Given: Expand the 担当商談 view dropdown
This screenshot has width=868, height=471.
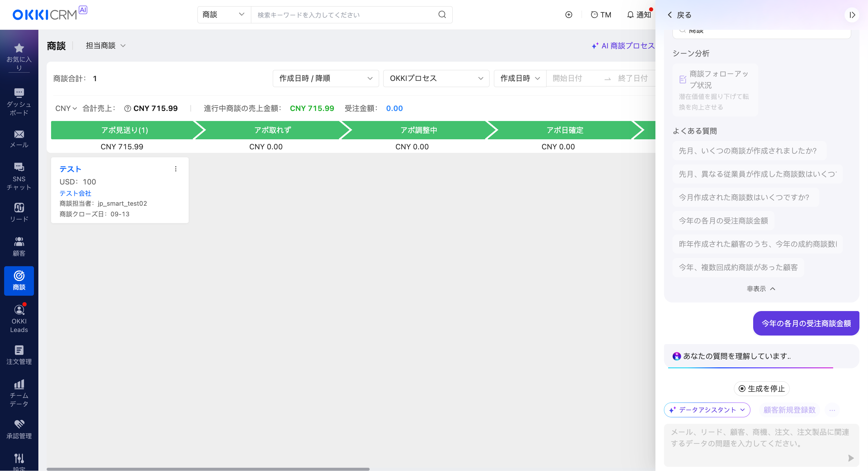Looking at the screenshot, I should [105, 45].
